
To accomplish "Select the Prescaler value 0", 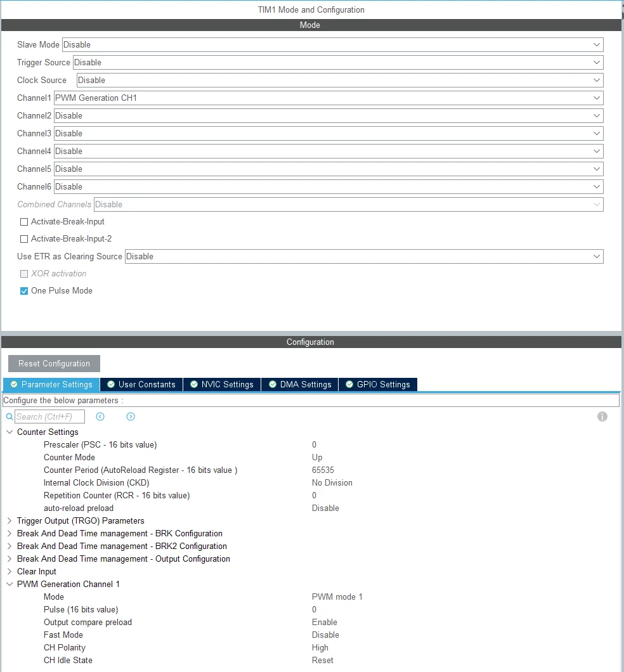I will click(314, 445).
